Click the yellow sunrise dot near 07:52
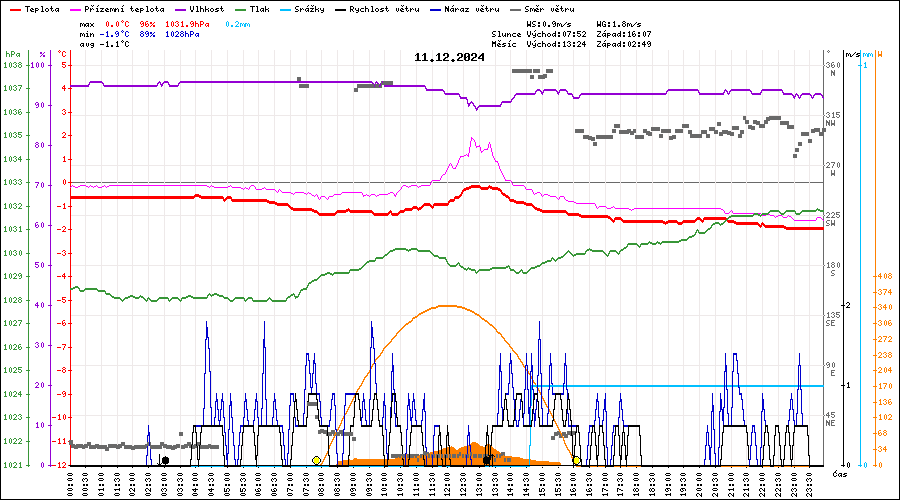Screen dimensions: 900x500 point(316,460)
